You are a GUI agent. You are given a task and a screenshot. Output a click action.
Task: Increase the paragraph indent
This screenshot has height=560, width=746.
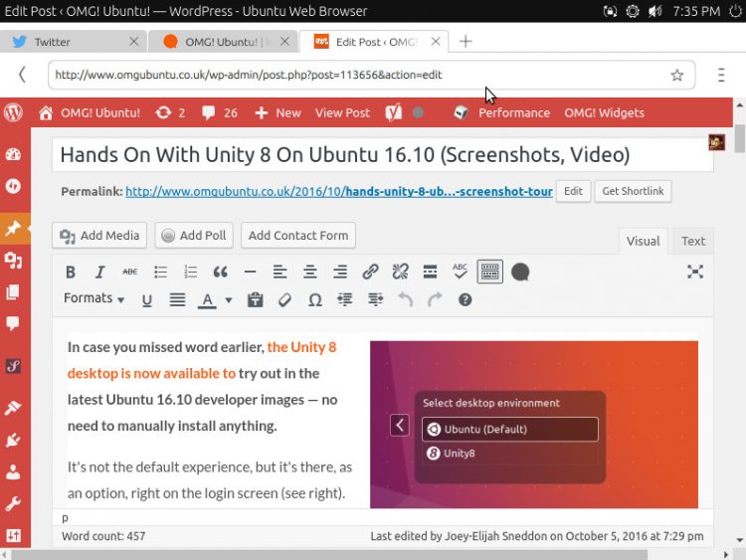coord(375,299)
